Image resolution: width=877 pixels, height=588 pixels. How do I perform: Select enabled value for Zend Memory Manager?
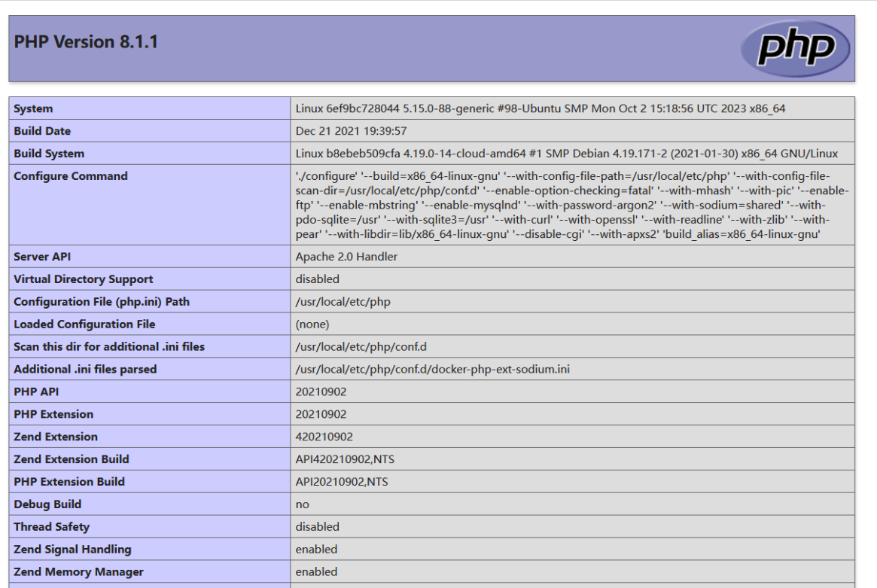(317, 571)
